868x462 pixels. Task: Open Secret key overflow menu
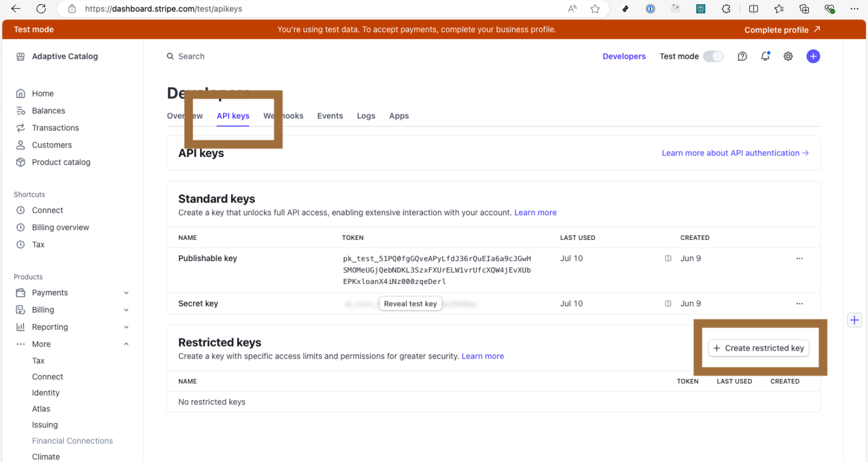click(x=799, y=303)
